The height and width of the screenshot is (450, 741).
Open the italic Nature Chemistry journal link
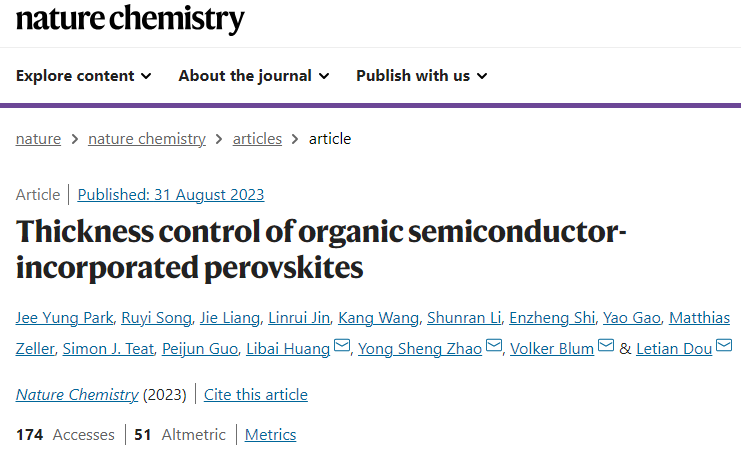pos(77,395)
